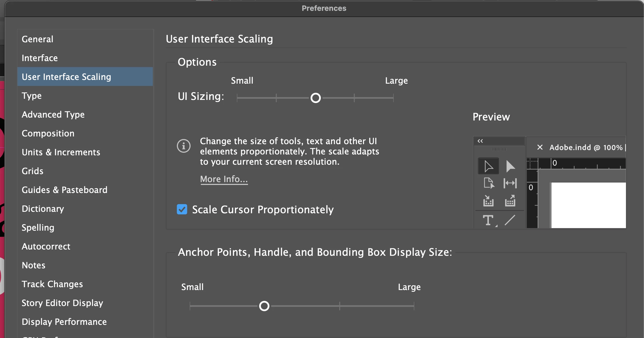Open the More Info link

pos(224,179)
